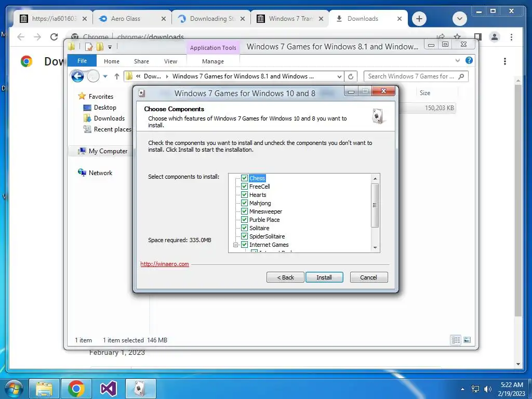Toggle the Purble Place checkbox
Viewport: 532px width, 399px height.
[244, 220]
